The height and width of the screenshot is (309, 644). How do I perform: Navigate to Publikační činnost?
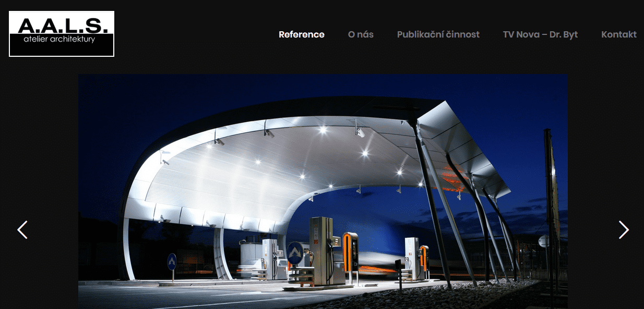438,34
